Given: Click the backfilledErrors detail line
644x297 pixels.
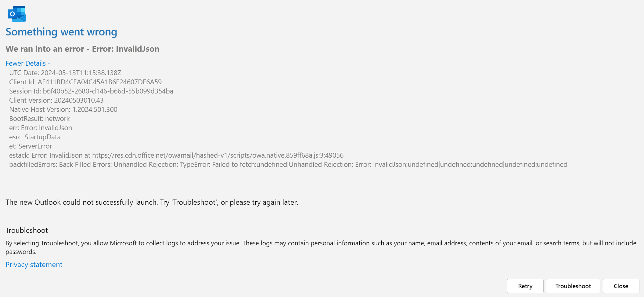Looking at the screenshot, I should tap(288, 164).
